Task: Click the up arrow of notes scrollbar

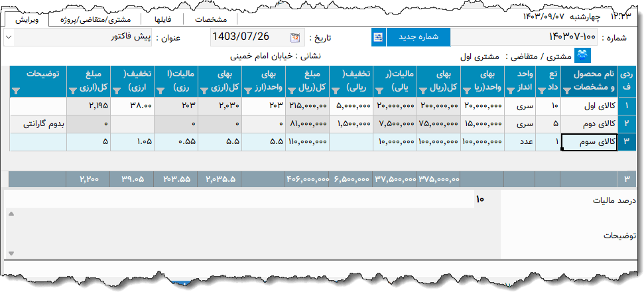Action: click(x=11, y=214)
